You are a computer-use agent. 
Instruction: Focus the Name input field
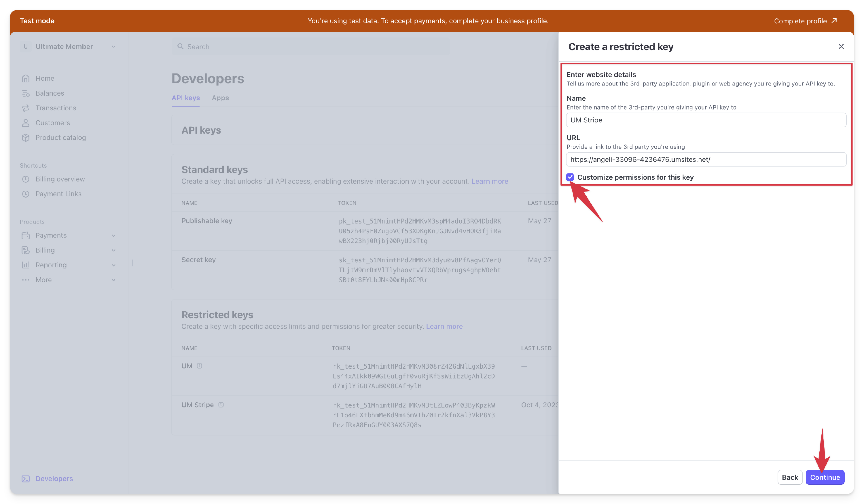coord(706,120)
